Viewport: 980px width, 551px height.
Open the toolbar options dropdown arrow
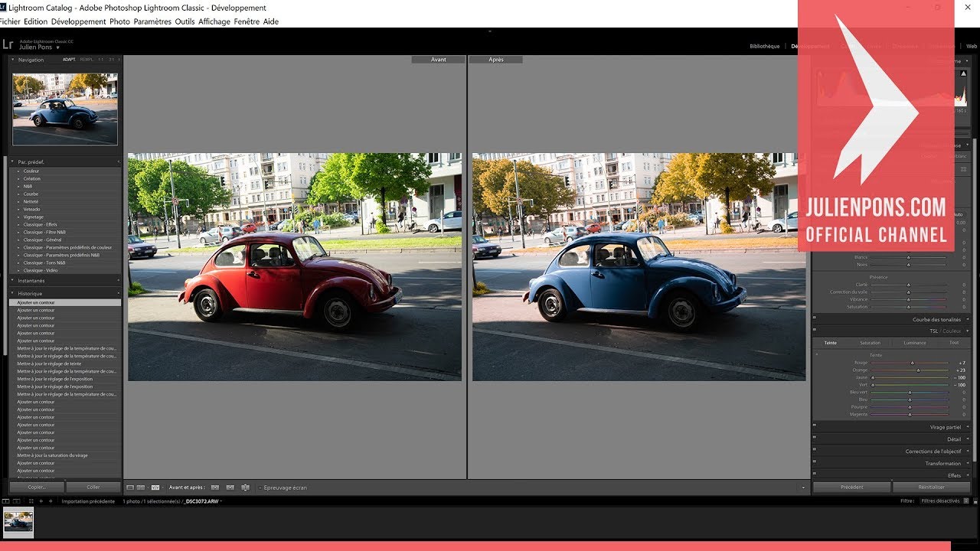(804, 487)
